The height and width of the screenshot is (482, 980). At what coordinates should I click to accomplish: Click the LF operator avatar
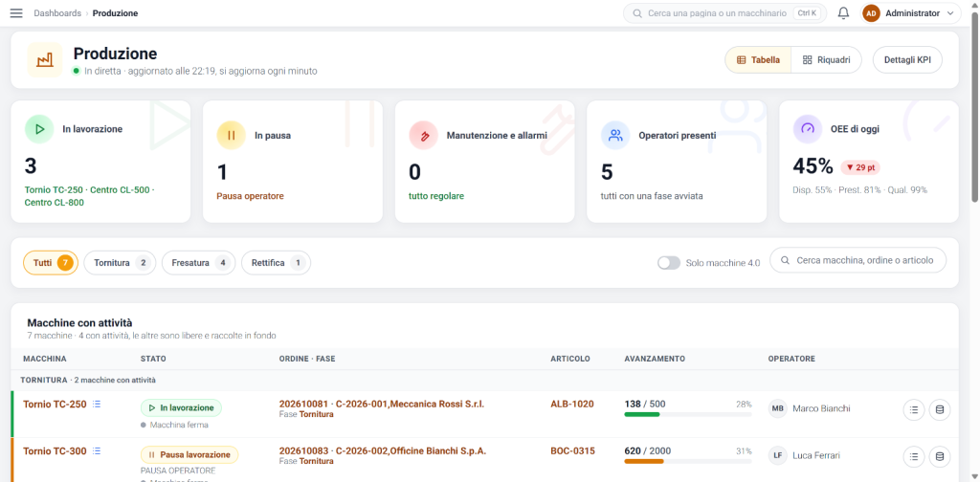point(777,455)
